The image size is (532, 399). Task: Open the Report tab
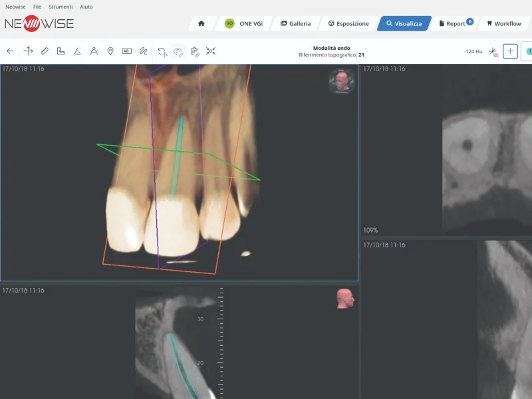click(456, 23)
